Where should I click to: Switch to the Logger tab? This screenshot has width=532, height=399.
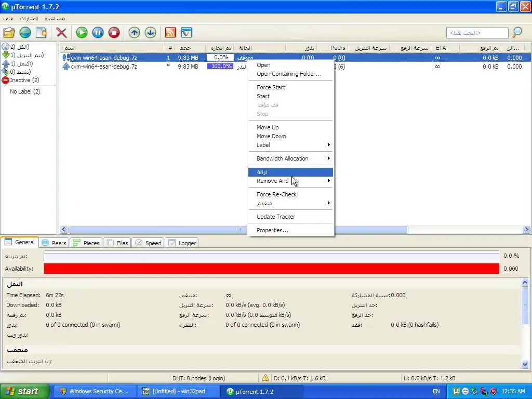182,243
